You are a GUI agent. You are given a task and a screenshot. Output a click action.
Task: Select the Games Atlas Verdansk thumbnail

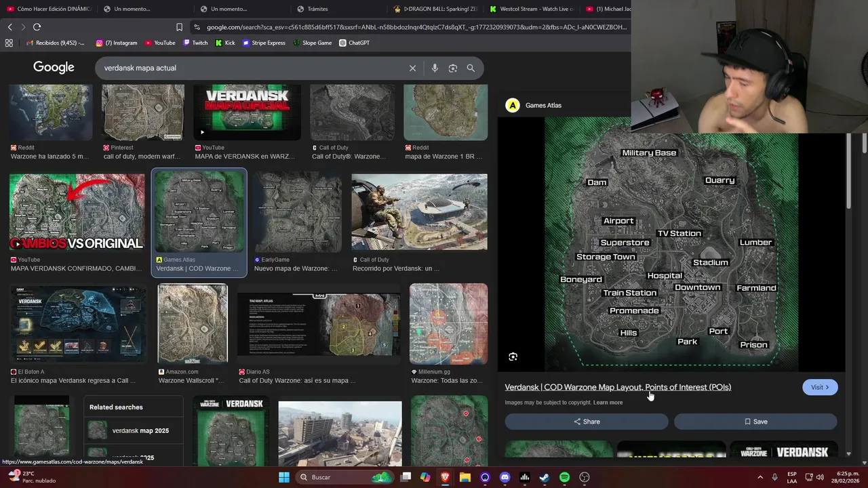(199, 212)
